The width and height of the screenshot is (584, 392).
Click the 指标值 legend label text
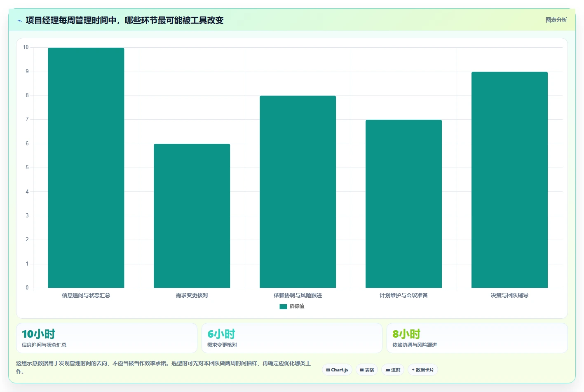tap(297, 306)
